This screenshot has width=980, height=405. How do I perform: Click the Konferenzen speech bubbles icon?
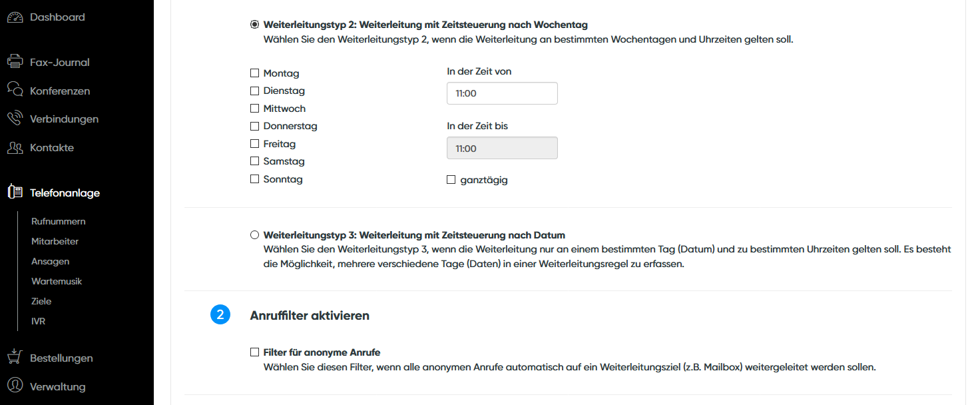pyautogui.click(x=15, y=91)
